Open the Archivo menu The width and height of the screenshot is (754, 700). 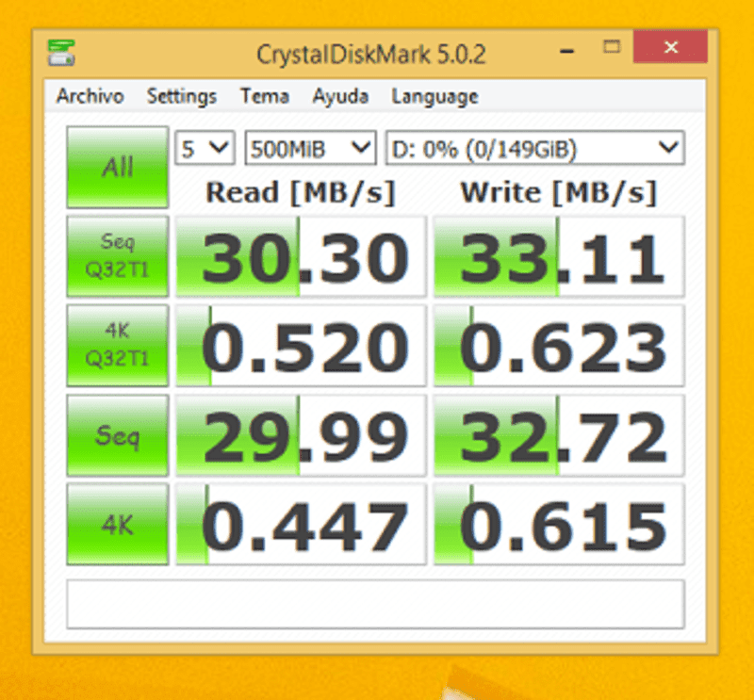click(x=90, y=96)
